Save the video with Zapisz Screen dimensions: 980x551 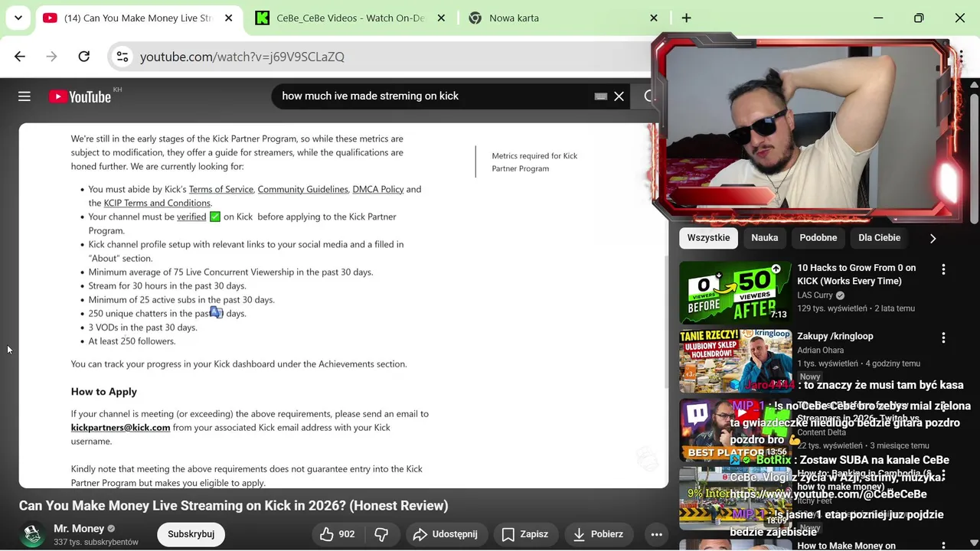point(525,534)
